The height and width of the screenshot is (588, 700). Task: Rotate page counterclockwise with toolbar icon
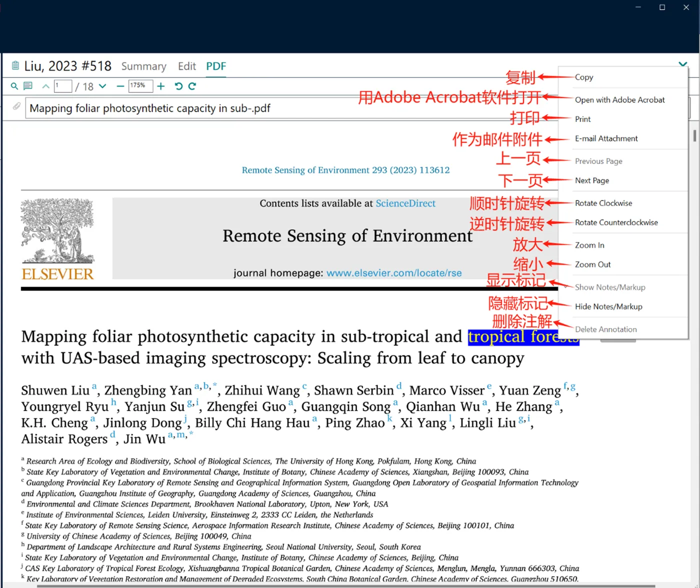coord(178,86)
